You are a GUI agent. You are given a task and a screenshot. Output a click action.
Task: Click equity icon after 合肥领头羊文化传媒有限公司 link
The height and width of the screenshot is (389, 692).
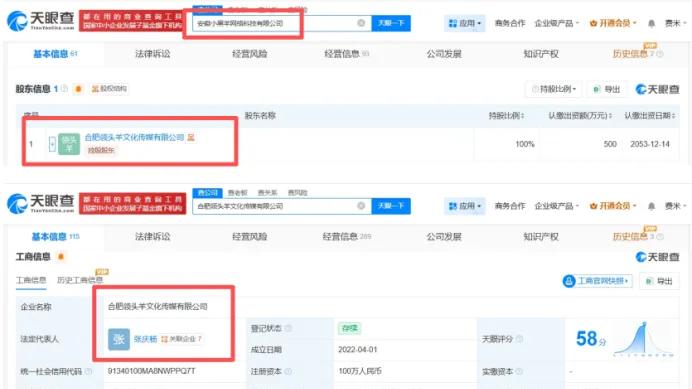tap(191, 137)
